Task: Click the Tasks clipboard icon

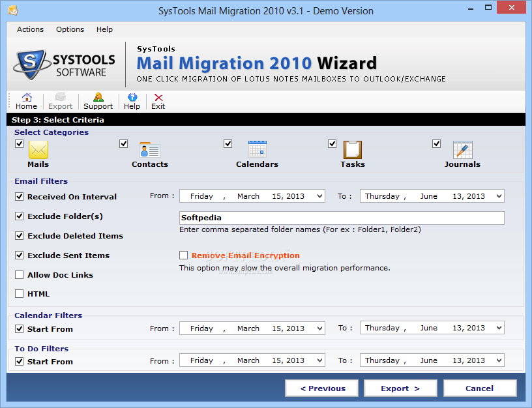Action: (x=353, y=149)
